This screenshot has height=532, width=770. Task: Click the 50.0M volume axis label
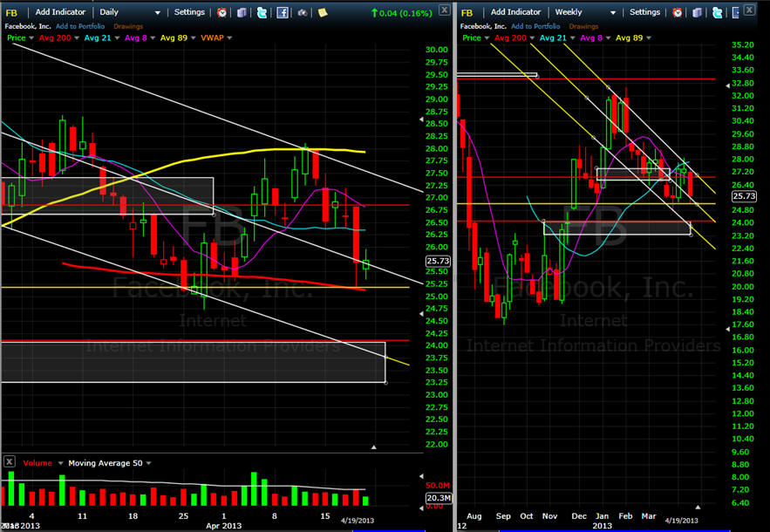tap(438, 485)
